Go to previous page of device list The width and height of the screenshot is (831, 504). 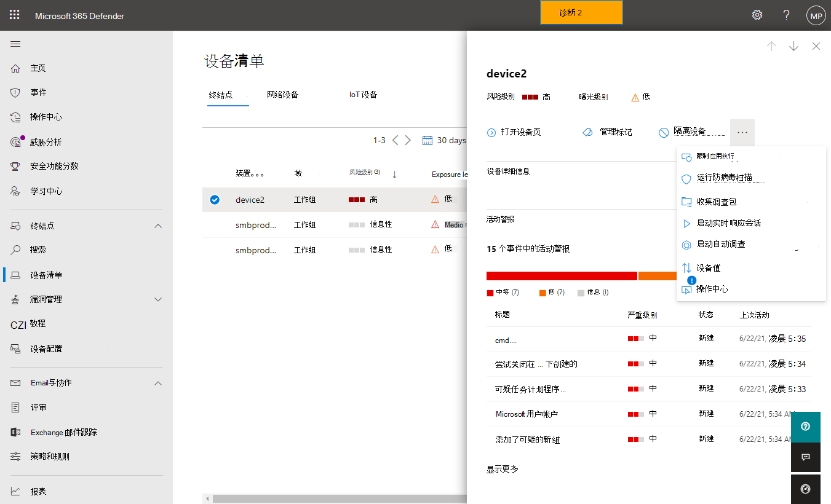pos(396,140)
